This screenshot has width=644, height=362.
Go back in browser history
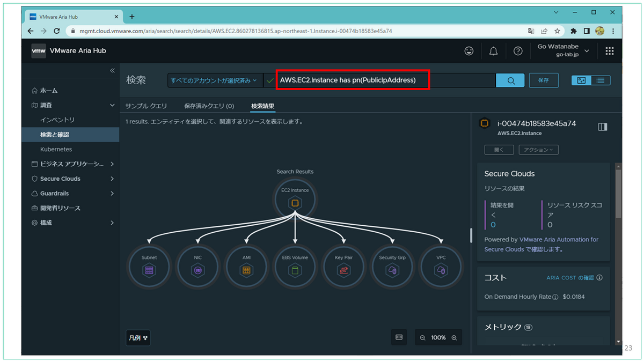pyautogui.click(x=31, y=31)
